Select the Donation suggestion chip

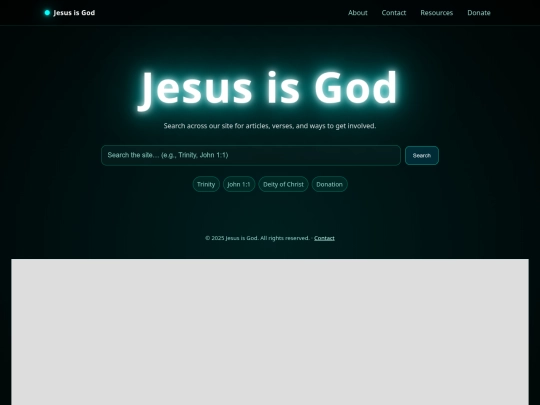330,184
